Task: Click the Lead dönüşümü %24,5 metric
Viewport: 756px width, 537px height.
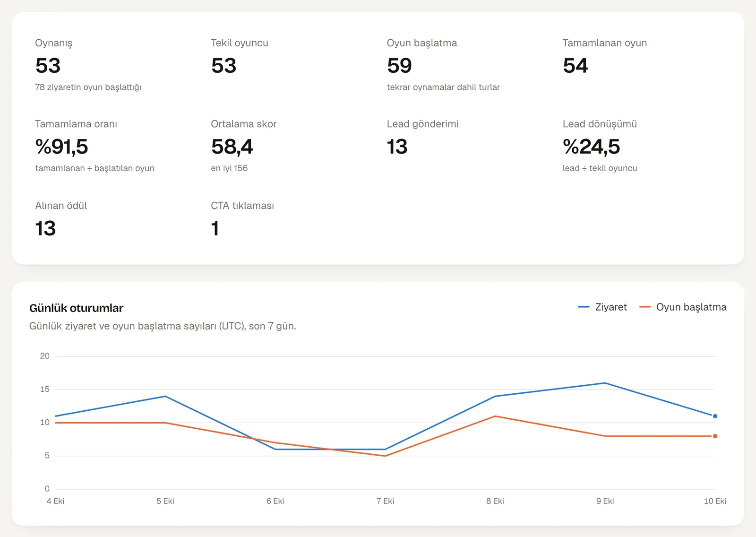Action: click(591, 147)
